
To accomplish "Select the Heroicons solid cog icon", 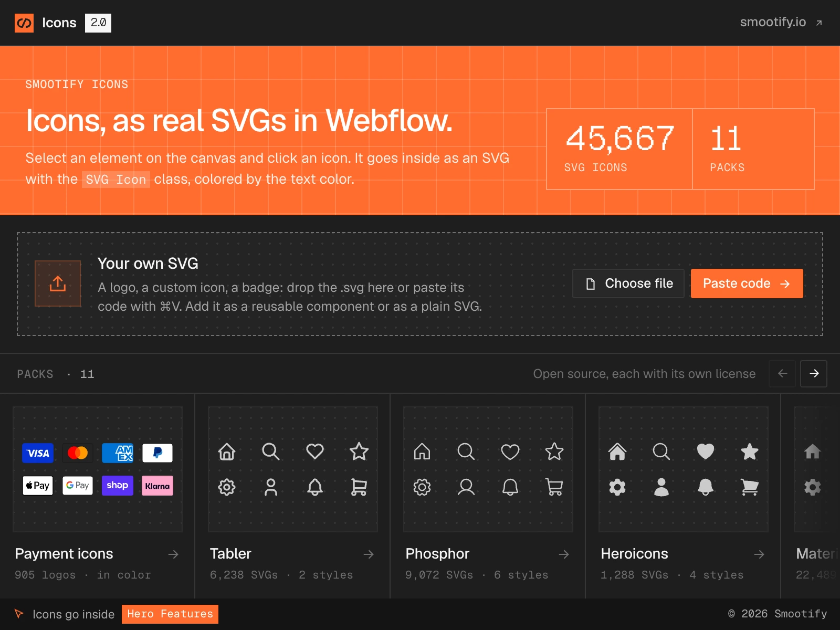I will tap(617, 487).
